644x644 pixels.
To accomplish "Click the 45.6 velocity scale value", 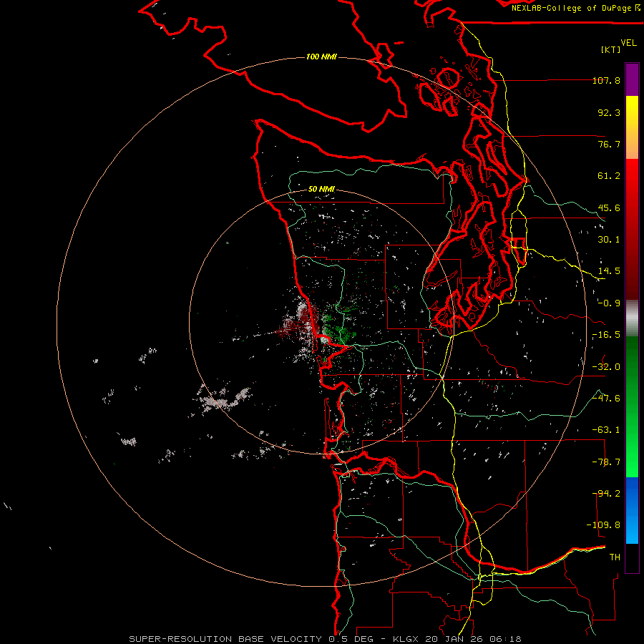I will [x=609, y=208].
